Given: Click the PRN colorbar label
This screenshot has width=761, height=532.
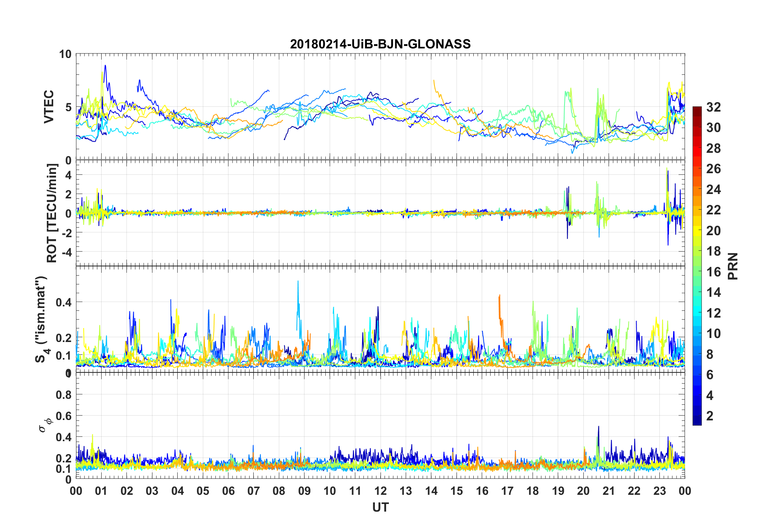Looking at the screenshot, I should coord(733,266).
